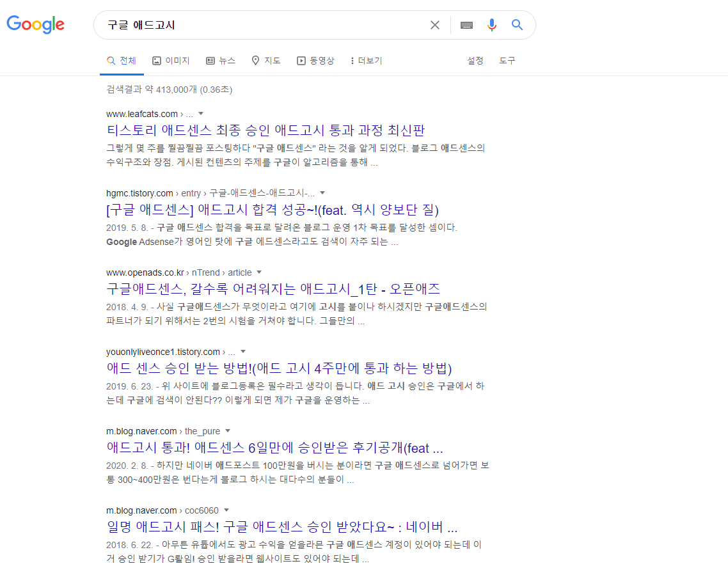The height and width of the screenshot is (582, 728).
Task: Open result 구글애드센스, 갈수록 어려워지는 애드고시
Action: [273, 289]
